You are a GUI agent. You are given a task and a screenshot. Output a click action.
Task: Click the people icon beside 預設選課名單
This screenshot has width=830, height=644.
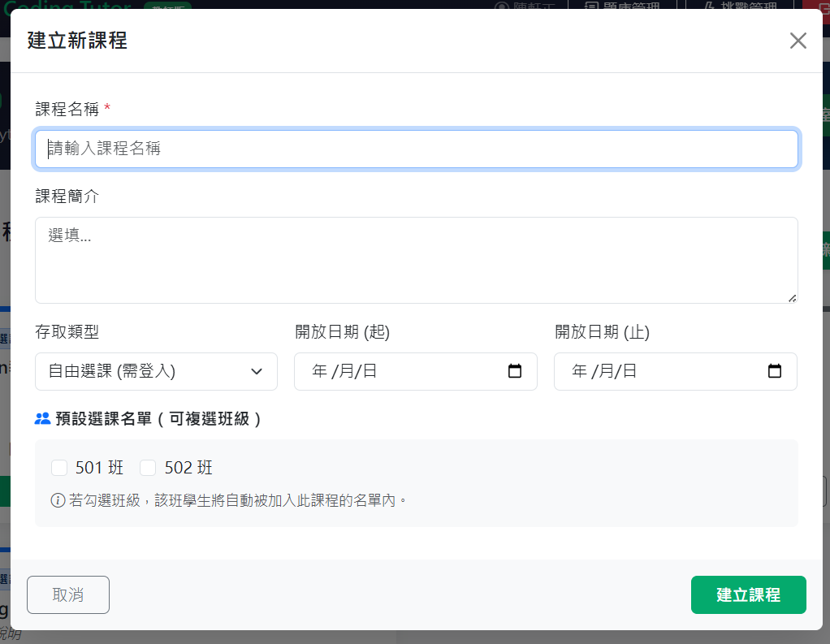click(x=43, y=419)
